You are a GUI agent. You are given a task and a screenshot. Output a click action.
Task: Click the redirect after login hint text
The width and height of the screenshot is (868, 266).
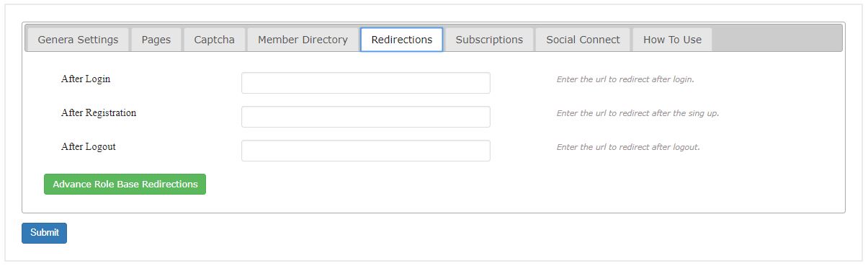[625, 79]
